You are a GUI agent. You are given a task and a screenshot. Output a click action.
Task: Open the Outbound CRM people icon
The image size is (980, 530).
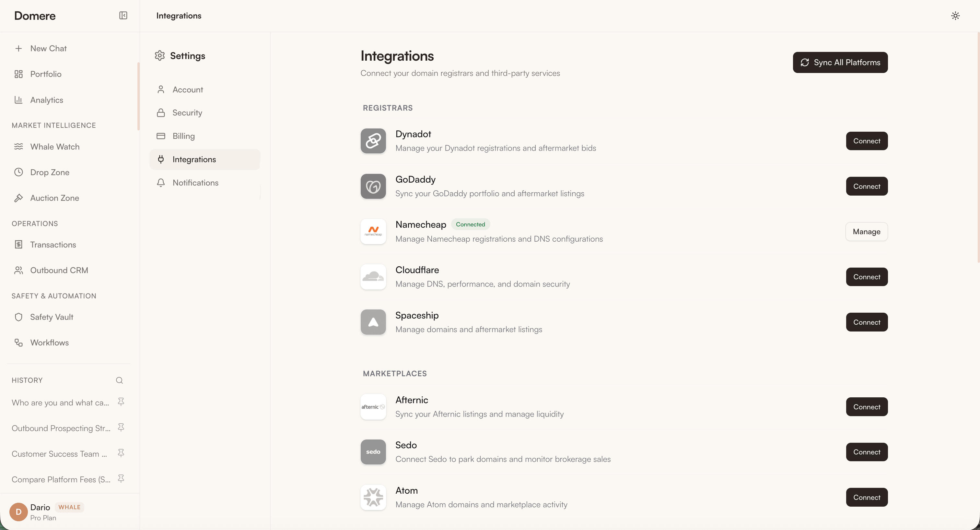(x=19, y=270)
